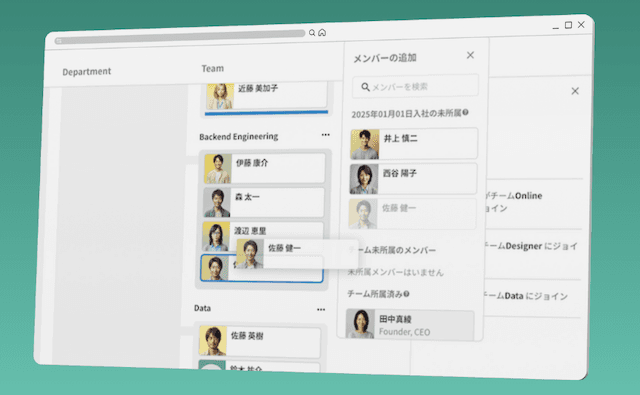The width and height of the screenshot is (640, 395).
Task: Select member card 西谷 陽子
Action: (413, 179)
